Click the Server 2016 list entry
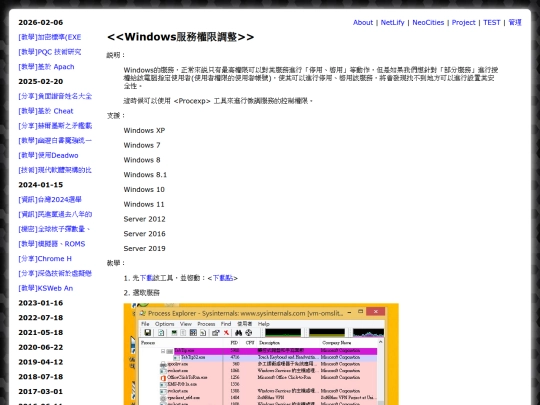The width and height of the screenshot is (540, 405). [x=144, y=234]
